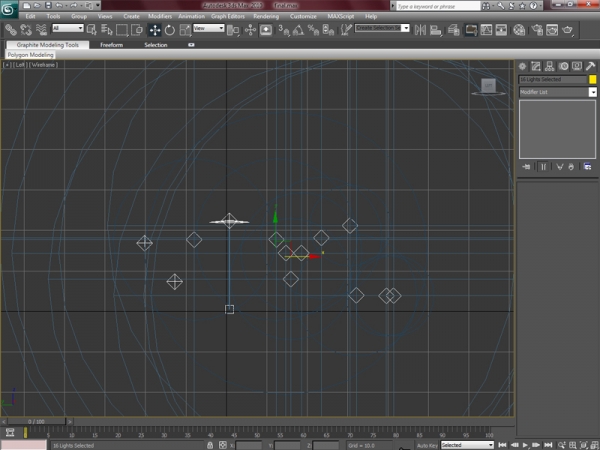Toggle Selection Lock padlock icon
The width and height of the screenshot is (600, 450).
(x=210, y=445)
